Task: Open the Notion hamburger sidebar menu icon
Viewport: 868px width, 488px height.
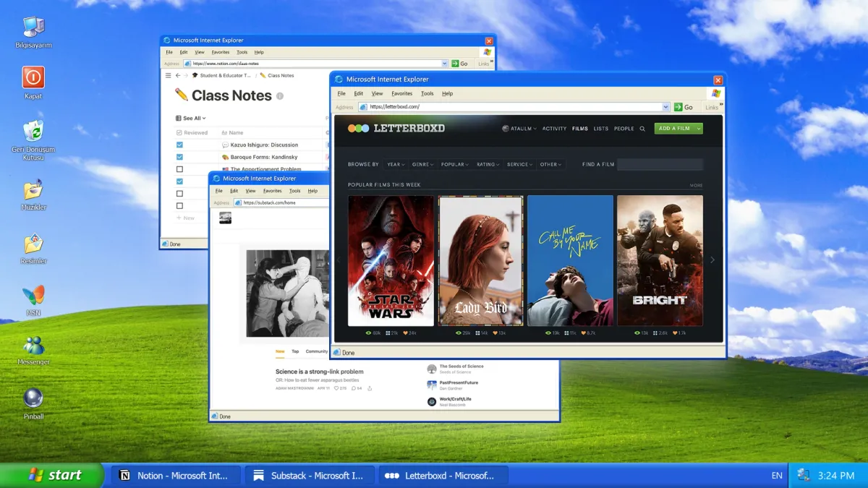Action: [x=168, y=75]
